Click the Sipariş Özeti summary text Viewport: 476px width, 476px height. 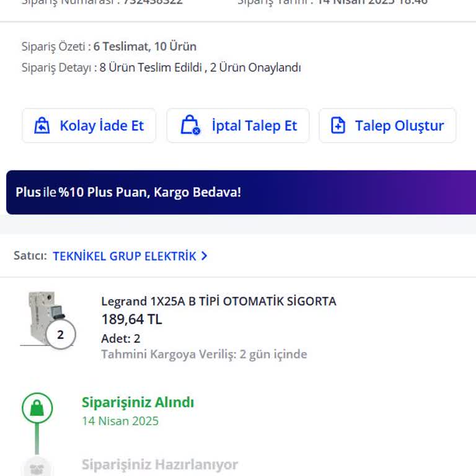109,46
